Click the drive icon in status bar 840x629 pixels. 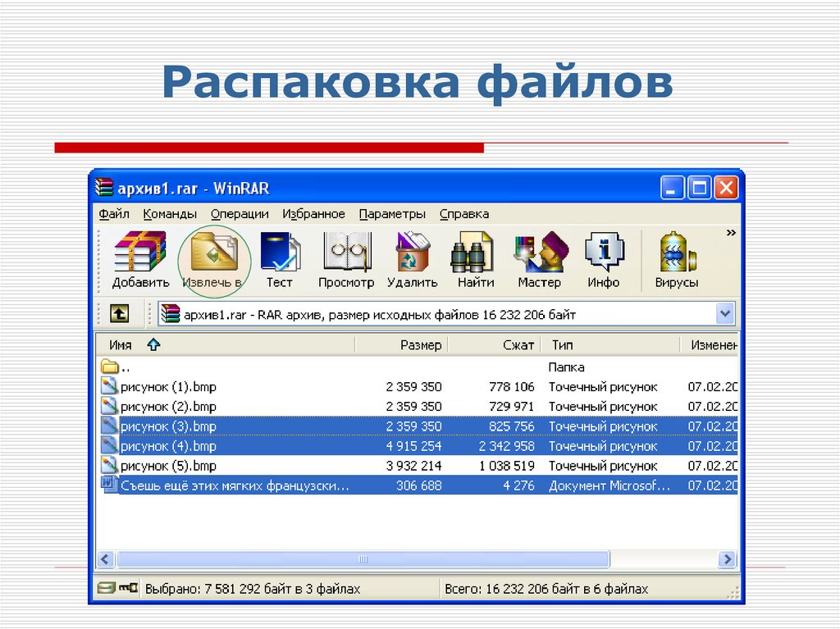coord(106,588)
